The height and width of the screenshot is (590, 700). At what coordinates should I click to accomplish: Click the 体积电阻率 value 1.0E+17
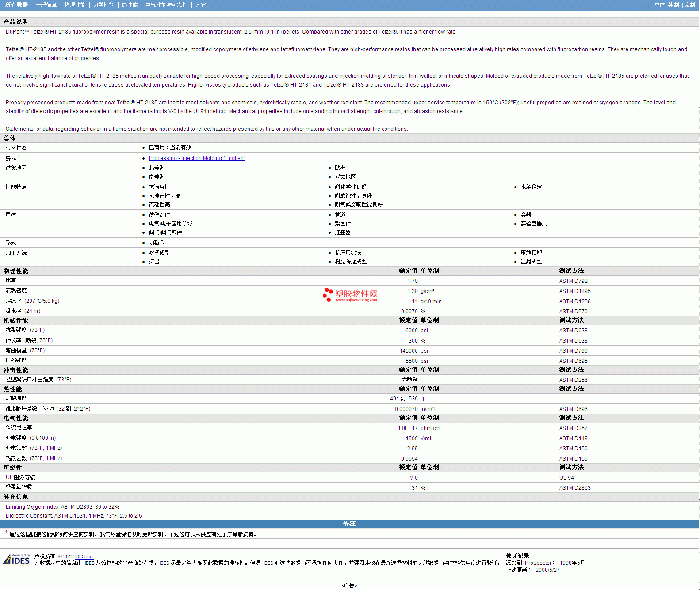(408, 428)
